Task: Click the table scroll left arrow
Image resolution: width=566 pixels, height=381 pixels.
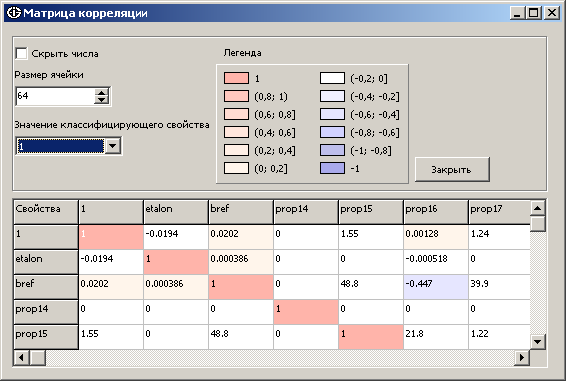Action: coord(21,358)
